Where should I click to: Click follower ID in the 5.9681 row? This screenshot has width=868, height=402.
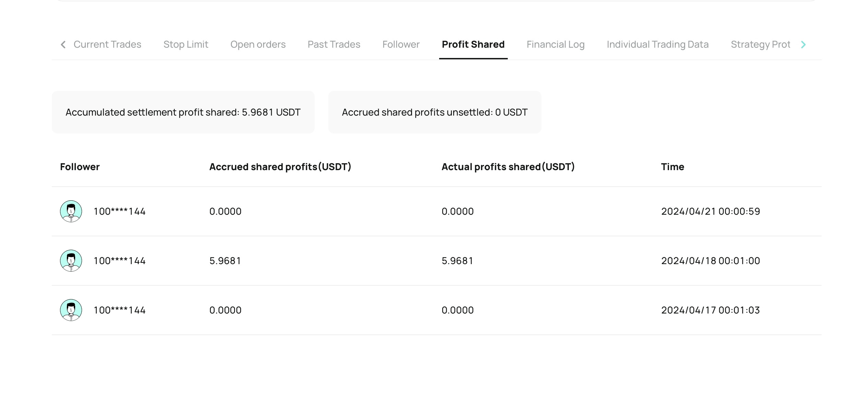pyautogui.click(x=120, y=261)
